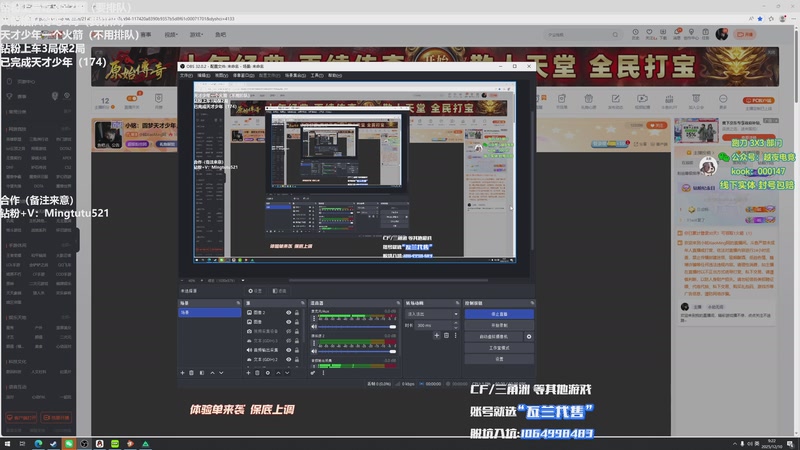The image size is (800, 450).
Task: Open QQ penguin icon in taskbar
Action: pos(99,444)
